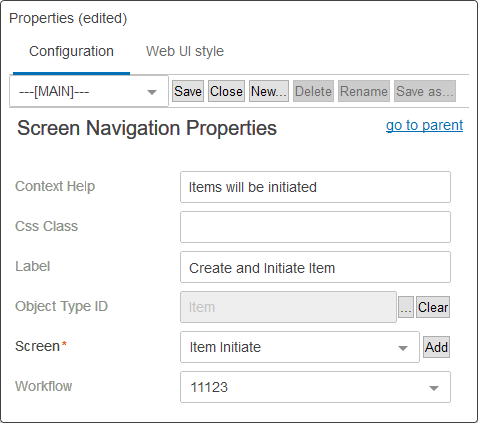Click the Rename button
This screenshot has width=478, height=423.
pyautogui.click(x=364, y=91)
